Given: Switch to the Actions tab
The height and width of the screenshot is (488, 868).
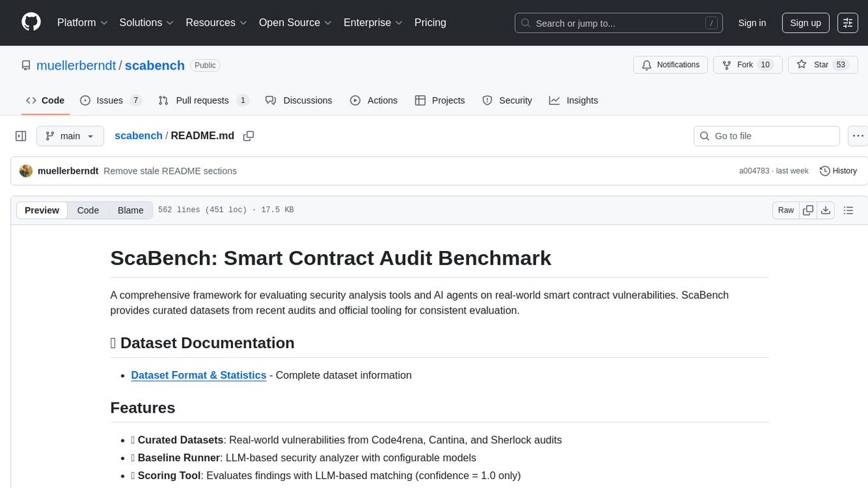Looking at the screenshot, I should [374, 100].
